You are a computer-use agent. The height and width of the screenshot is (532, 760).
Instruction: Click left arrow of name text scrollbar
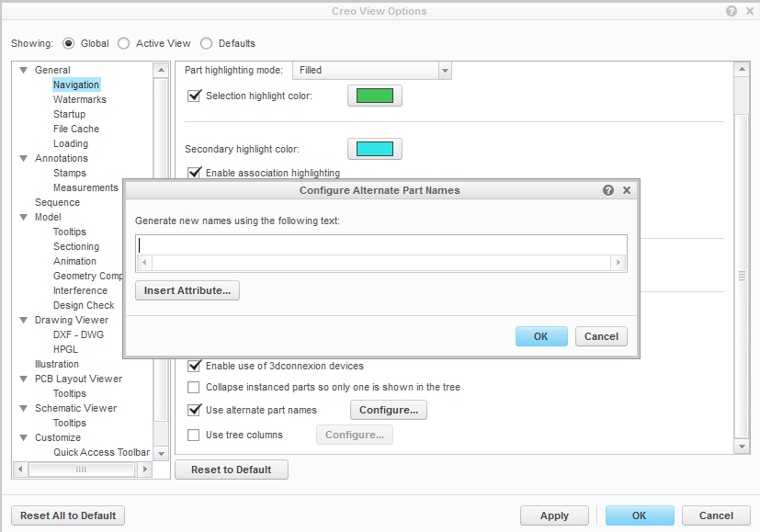pyautogui.click(x=144, y=263)
